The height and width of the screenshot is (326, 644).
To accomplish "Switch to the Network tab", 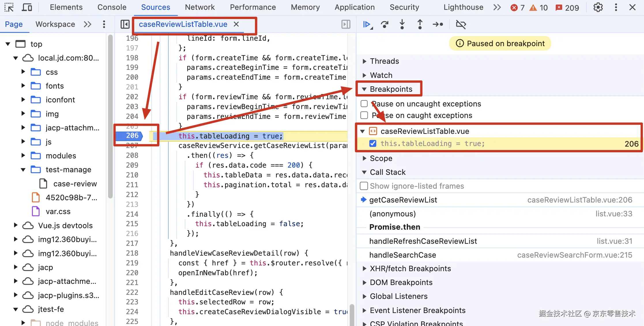I will click(x=200, y=8).
